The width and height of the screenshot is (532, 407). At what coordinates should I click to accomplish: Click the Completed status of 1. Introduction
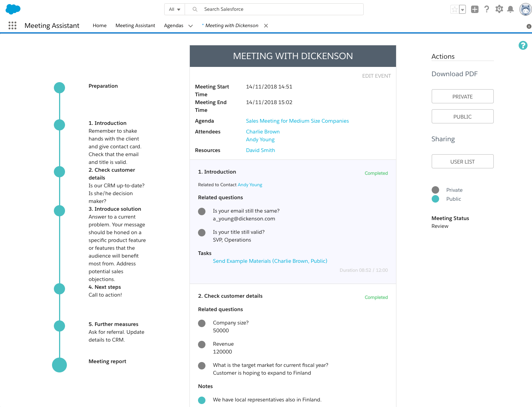point(376,173)
